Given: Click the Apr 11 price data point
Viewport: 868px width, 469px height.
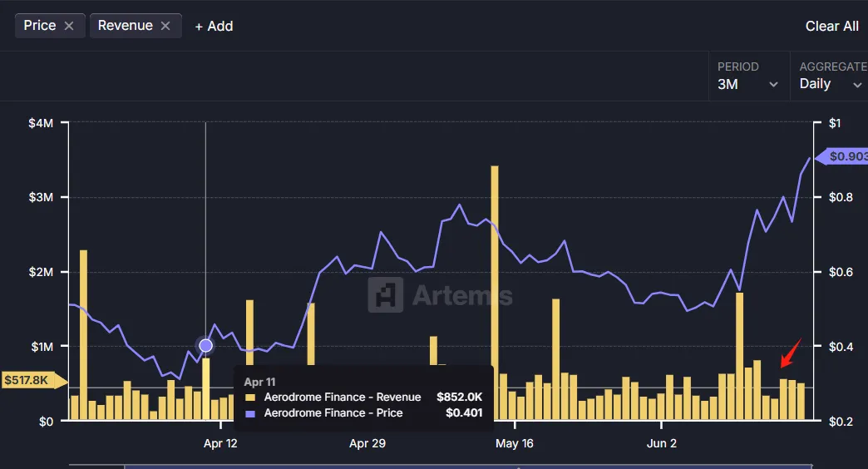Looking at the screenshot, I should 205,346.
